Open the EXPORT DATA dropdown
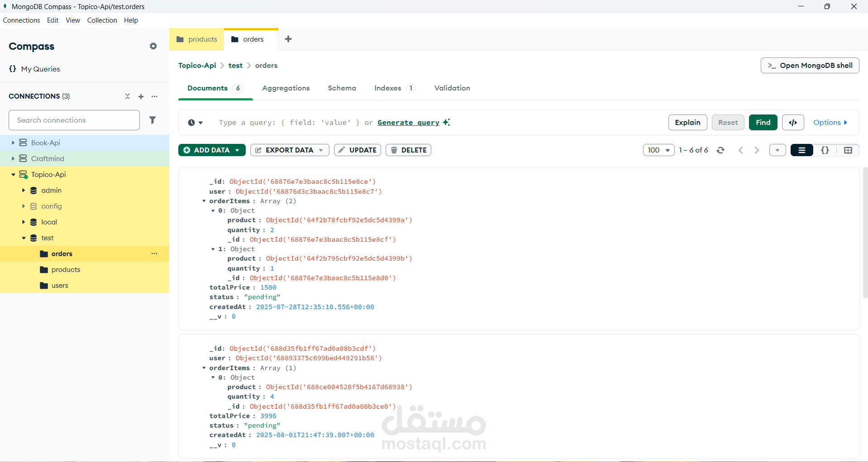The height and width of the screenshot is (462, 868). 290,150
